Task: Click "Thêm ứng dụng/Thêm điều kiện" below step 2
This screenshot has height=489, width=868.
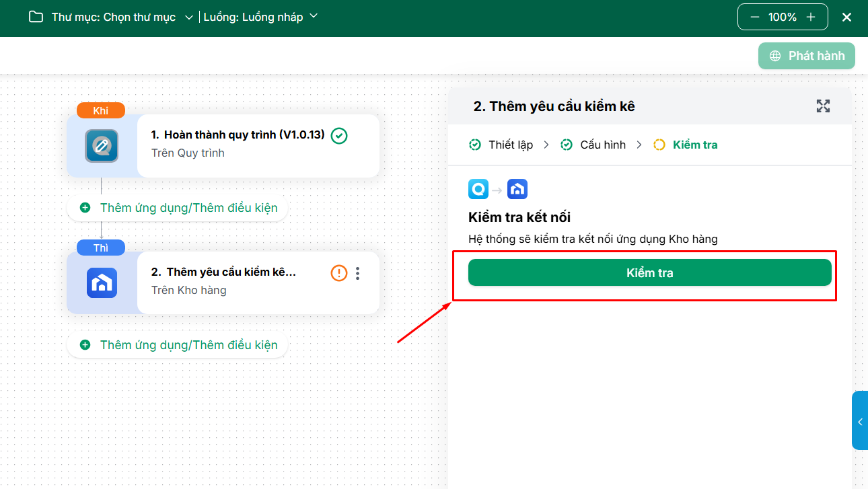Action: click(x=178, y=345)
